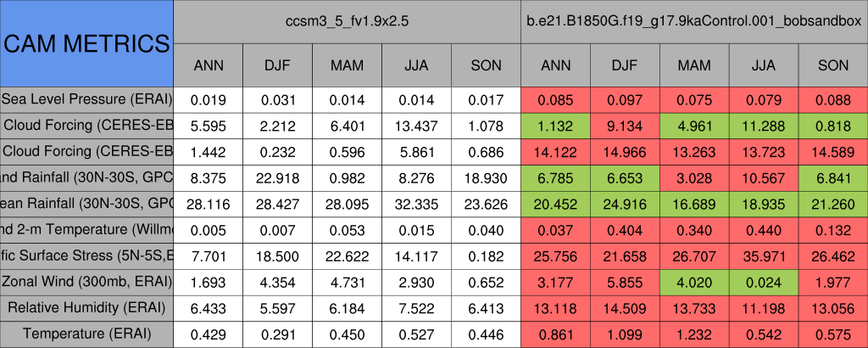This screenshot has width=868, height=348.
Task: Open the Relative Humidity (ERAI) row label
Action: coord(86,307)
